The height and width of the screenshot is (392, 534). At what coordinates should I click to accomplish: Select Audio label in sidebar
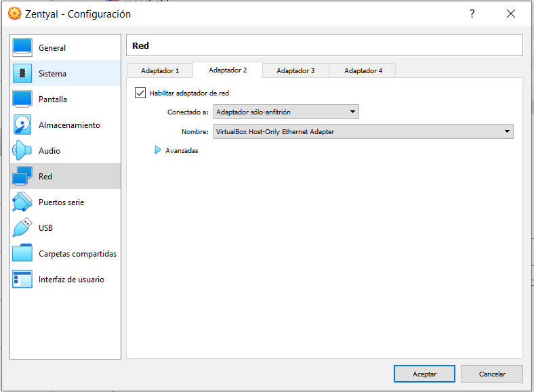point(49,151)
